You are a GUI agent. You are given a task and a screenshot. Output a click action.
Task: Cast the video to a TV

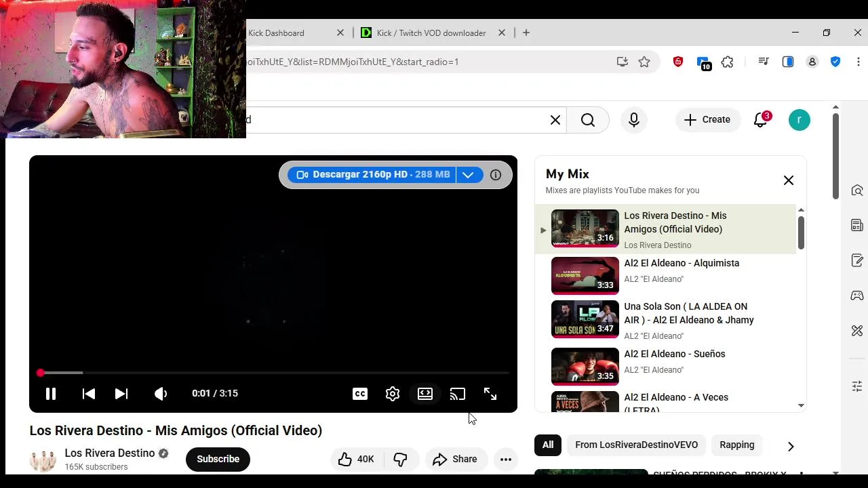[x=458, y=394]
